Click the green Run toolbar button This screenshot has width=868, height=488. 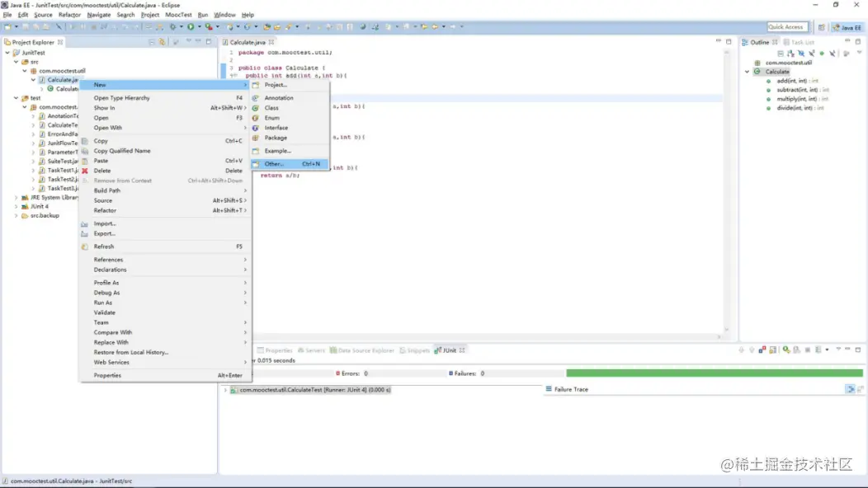pos(191,26)
